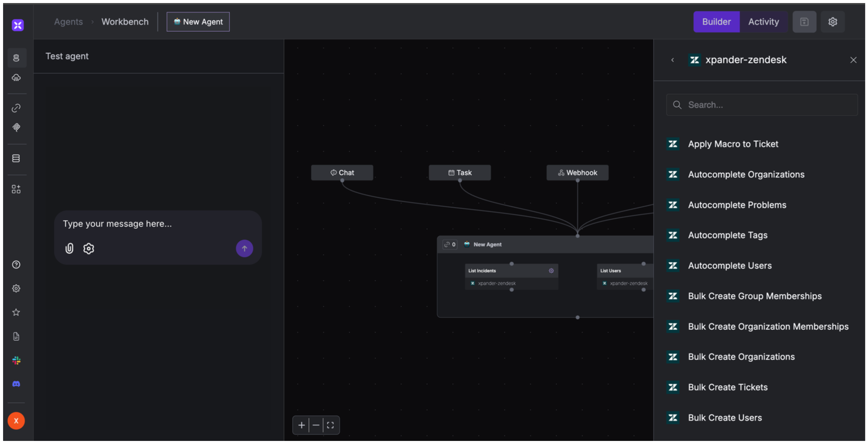Image resolution: width=868 pixels, height=444 pixels.
Task: Click the help question mark icon in the sidebar
Action: (x=16, y=264)
